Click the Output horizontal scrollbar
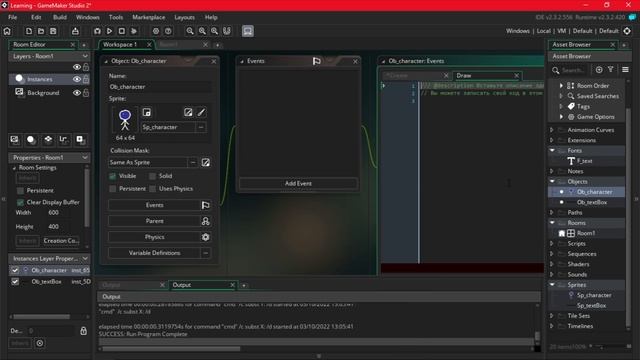Screen dimensions: 640x360 [171, 349]
